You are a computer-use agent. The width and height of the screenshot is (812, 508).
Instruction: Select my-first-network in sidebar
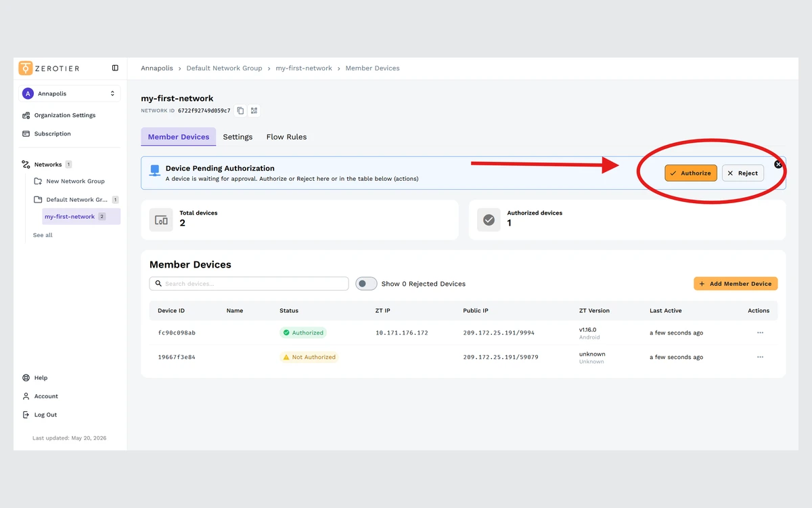pyautogui.click(x=81, y=217)
